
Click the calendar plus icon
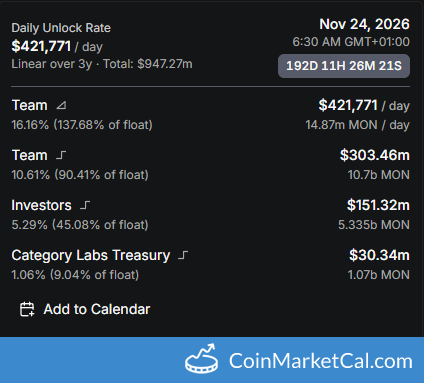coord(27,309)
